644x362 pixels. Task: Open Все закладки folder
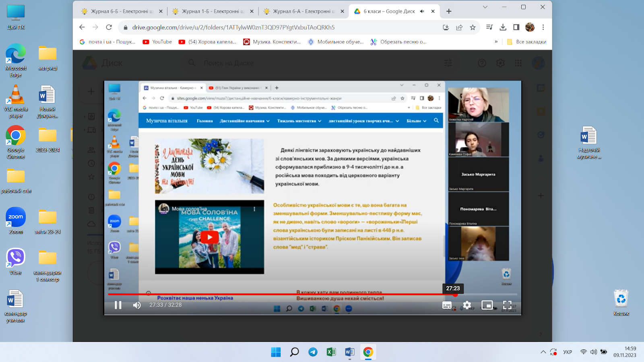point(526,42)
